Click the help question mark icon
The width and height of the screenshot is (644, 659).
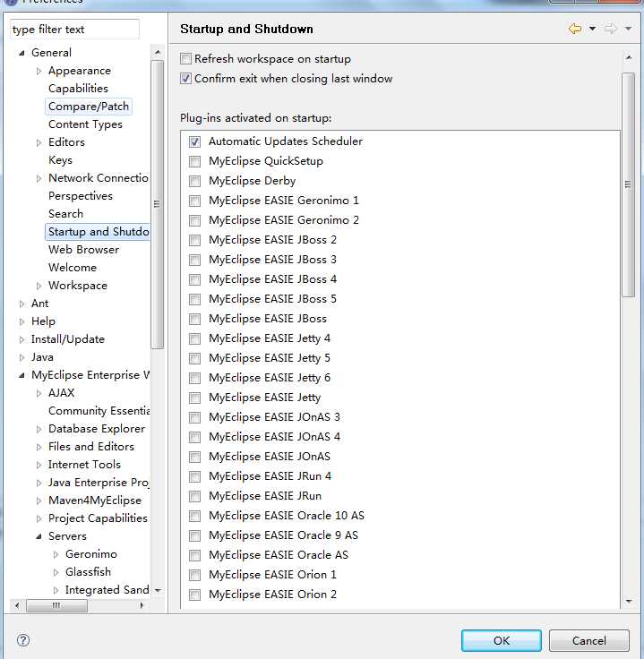click(x=23, y=640)
